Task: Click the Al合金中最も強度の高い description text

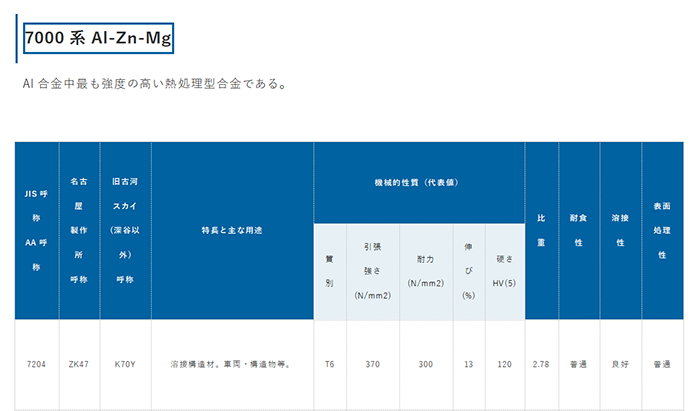Action: [x=155, y=84]
